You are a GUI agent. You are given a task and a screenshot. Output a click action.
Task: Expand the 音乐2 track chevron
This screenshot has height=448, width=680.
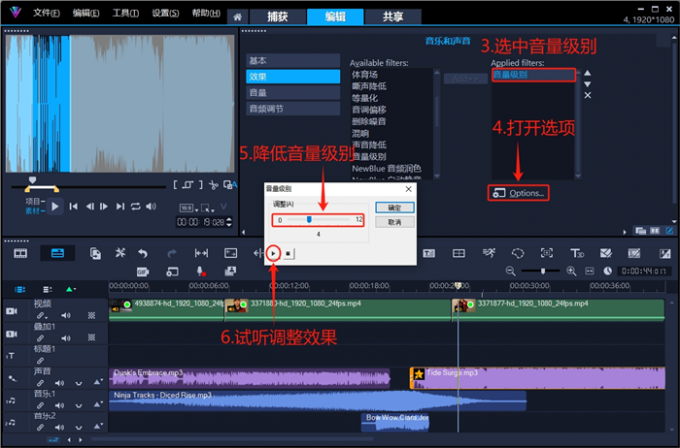(x=78, y=428)
